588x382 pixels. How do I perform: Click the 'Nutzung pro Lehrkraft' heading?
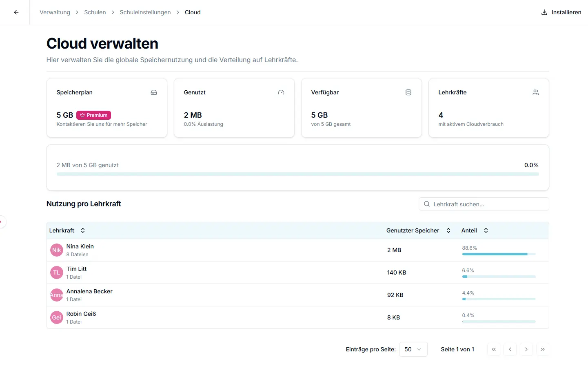(x=84, y=204)
